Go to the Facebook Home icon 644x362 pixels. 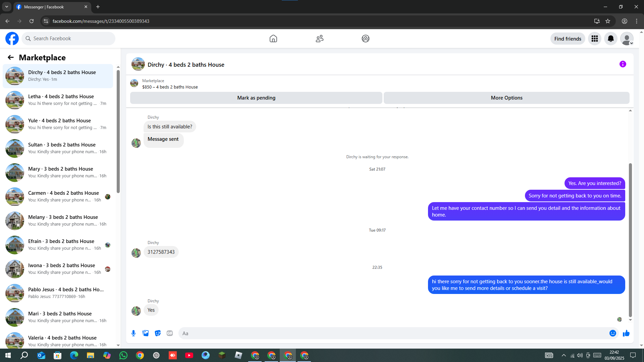click(x=273, y=39)
